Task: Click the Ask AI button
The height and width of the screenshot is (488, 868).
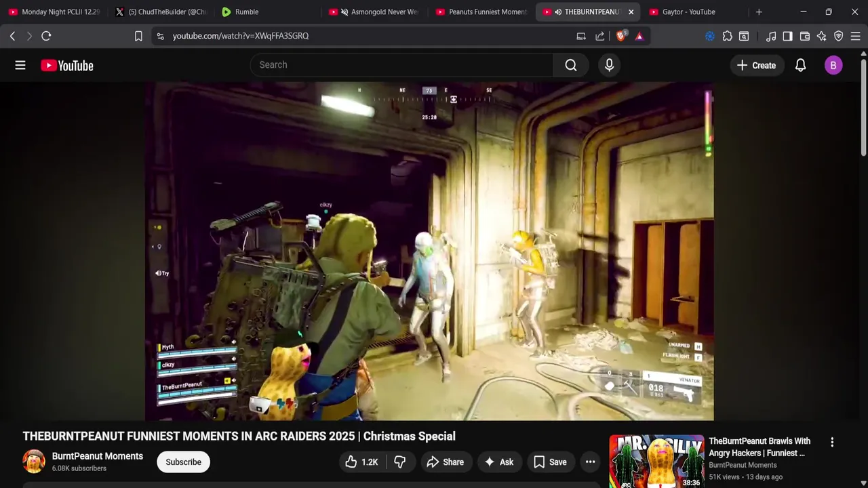Action: [x=499, y=462]
